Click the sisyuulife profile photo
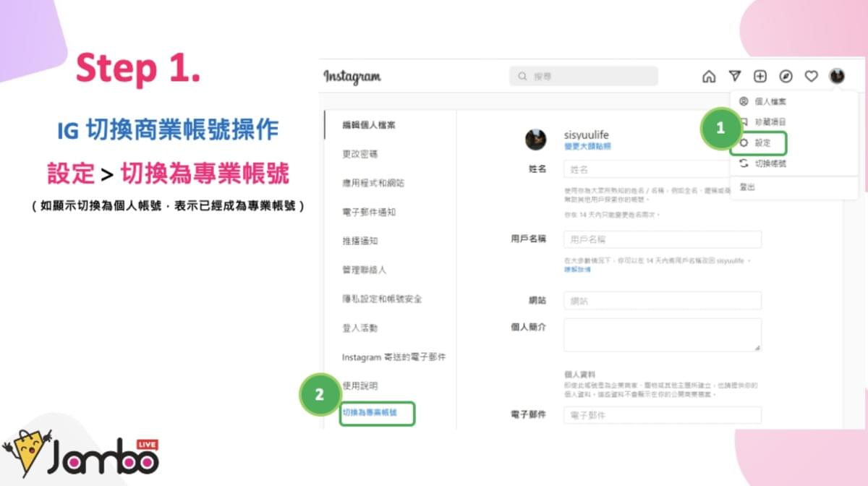 click(x=536, y=140)
